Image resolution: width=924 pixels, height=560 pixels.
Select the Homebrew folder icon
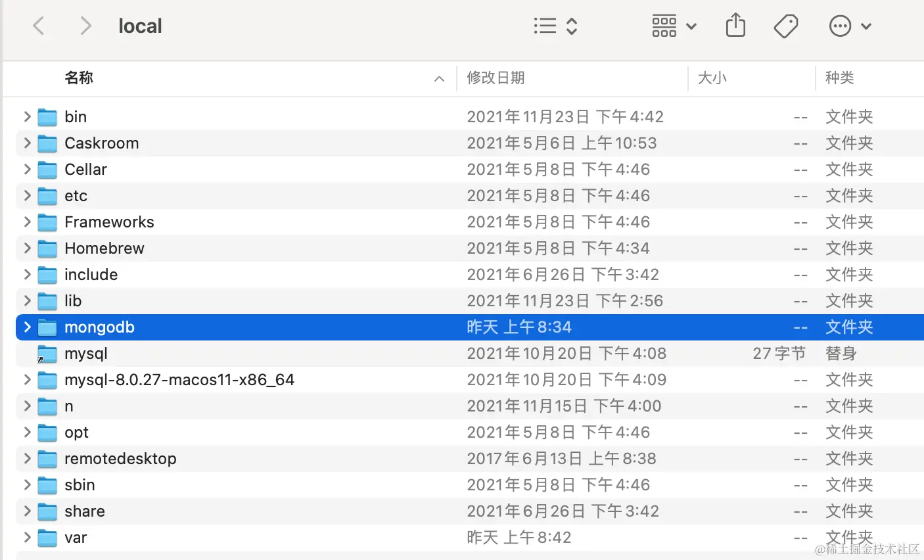47,248
